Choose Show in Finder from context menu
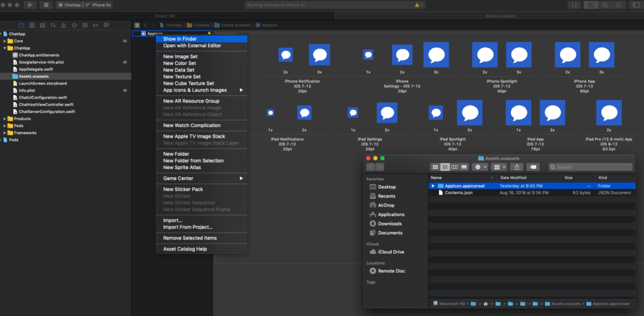Viewport: 644px width, 316px height. [x=180, y=39]
